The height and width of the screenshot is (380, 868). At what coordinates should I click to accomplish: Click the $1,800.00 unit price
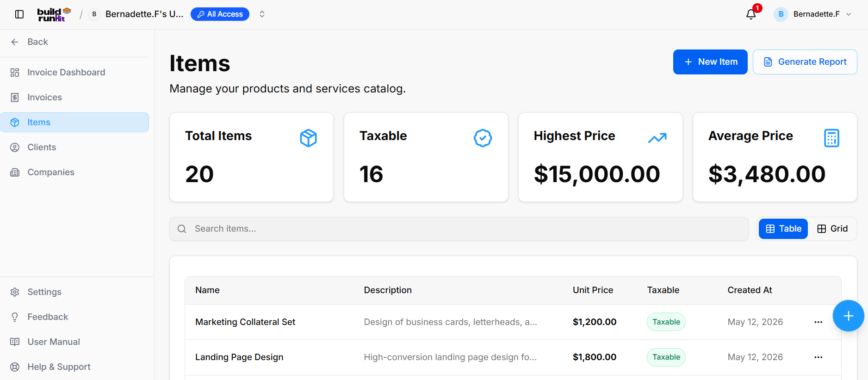point(595,357)
